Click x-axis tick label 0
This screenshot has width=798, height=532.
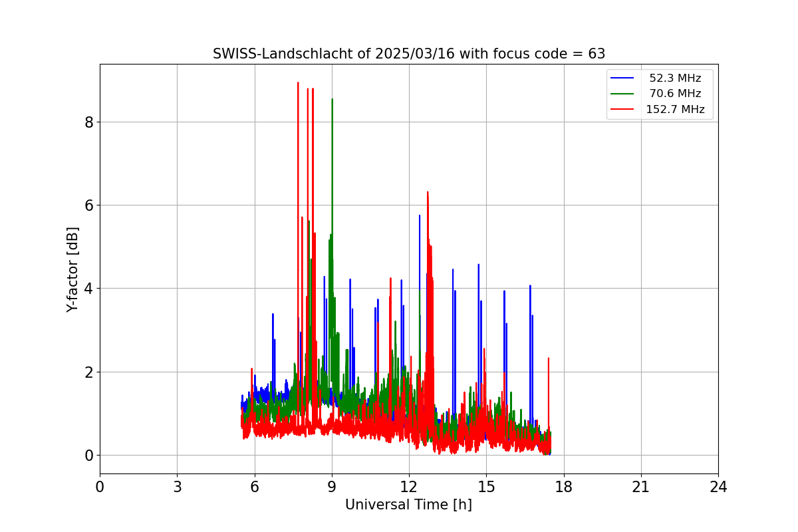(x=100, y=487)
